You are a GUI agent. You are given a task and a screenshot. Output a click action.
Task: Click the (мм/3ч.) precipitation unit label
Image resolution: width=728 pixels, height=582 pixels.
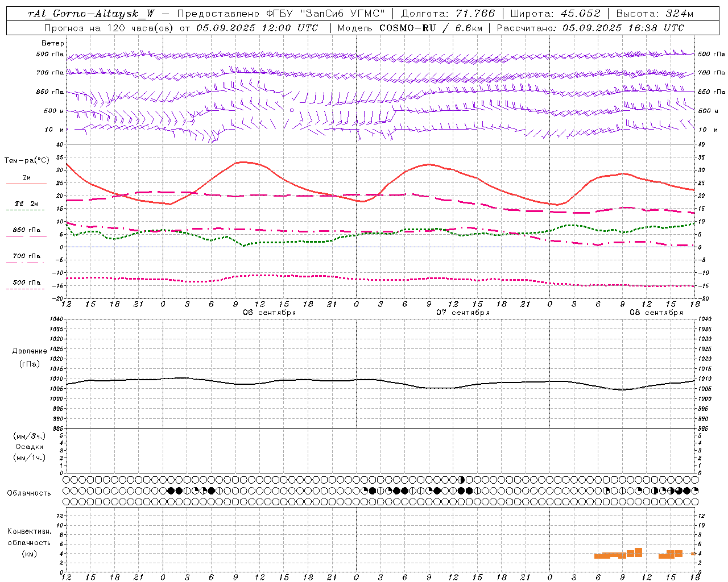pos(29,436)
